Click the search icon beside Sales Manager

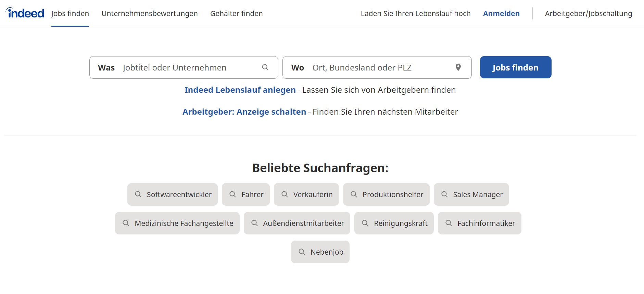click(444, 194)
